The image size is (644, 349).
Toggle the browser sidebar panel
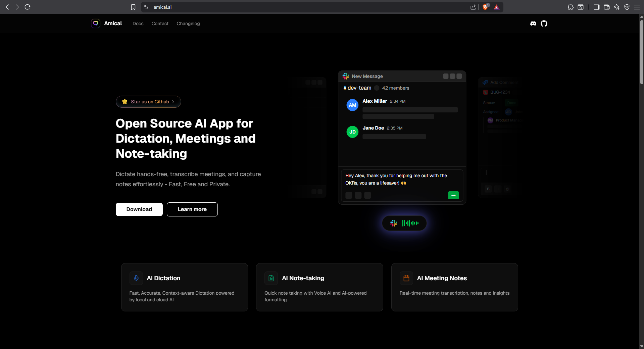597,7
